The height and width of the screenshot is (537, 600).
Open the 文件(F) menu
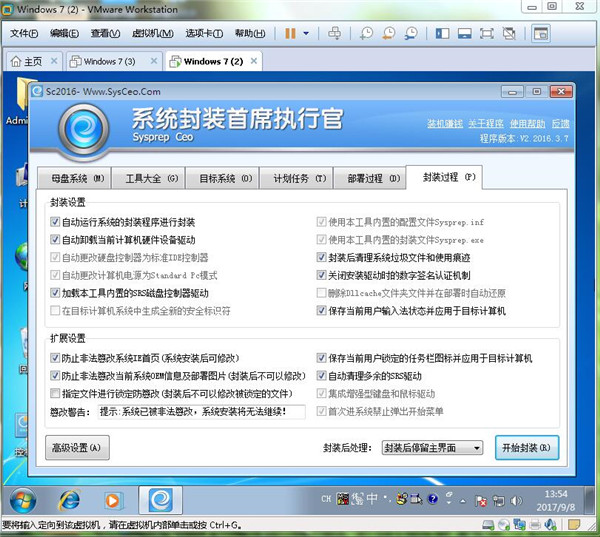[x=24, y=34]
